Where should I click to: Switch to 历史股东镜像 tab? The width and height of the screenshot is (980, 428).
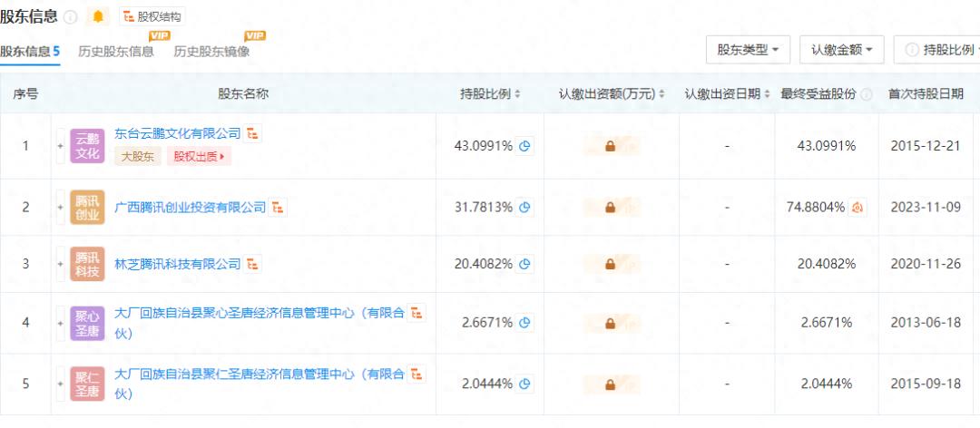[x=211, y=52]
